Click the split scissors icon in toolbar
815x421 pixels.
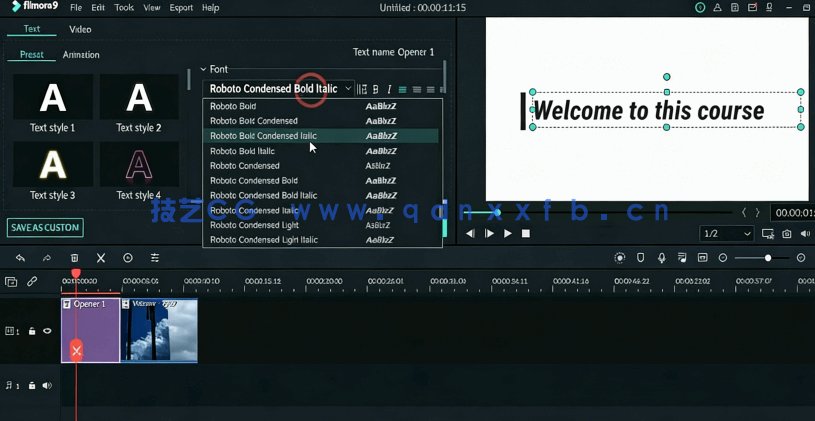click(x=101, y=258)
